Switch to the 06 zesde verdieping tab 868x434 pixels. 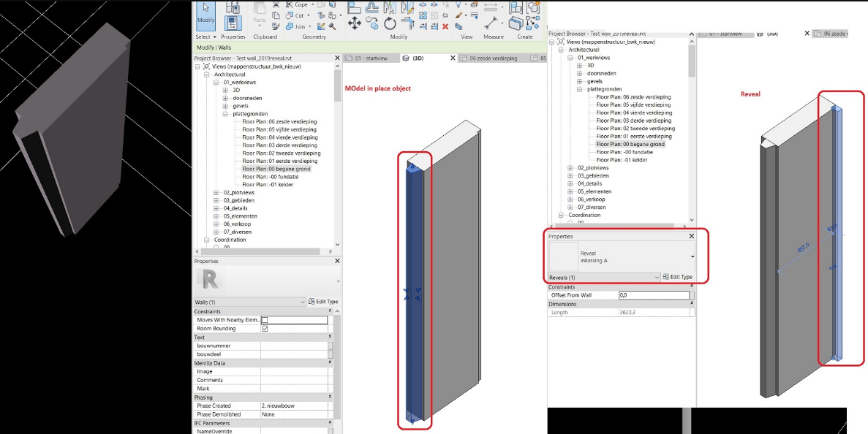point(491,58)
